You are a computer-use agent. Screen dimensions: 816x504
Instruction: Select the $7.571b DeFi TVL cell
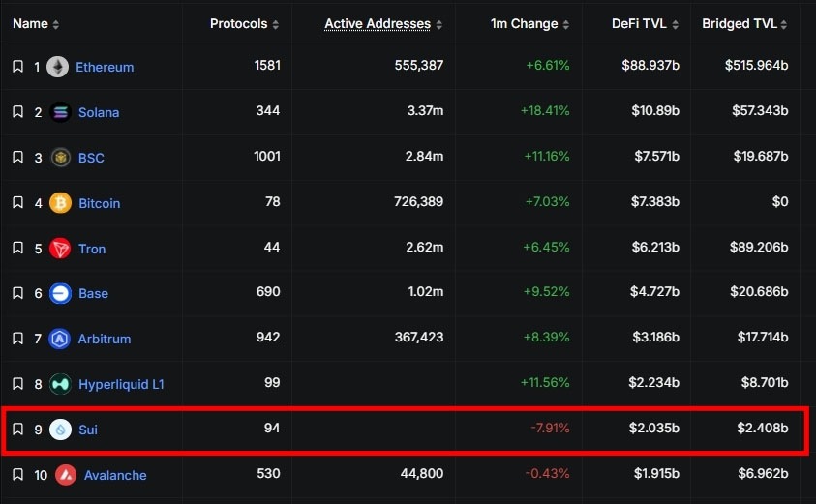coord(656,156)
